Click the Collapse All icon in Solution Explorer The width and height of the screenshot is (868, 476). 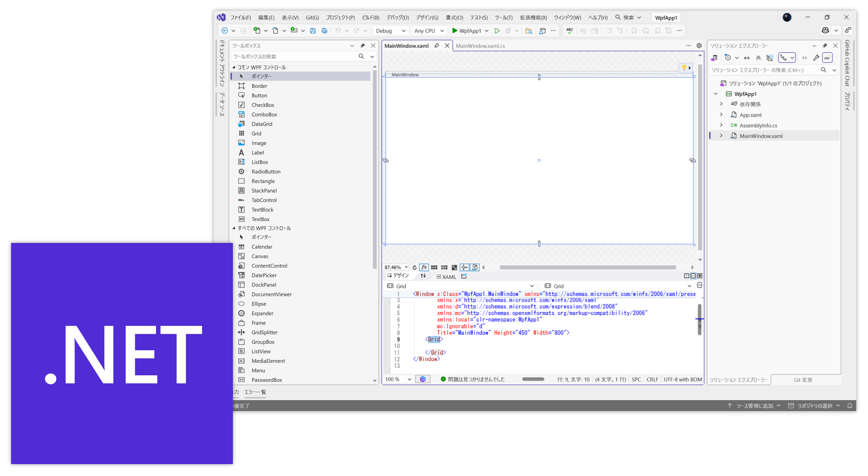click(758, 58)
